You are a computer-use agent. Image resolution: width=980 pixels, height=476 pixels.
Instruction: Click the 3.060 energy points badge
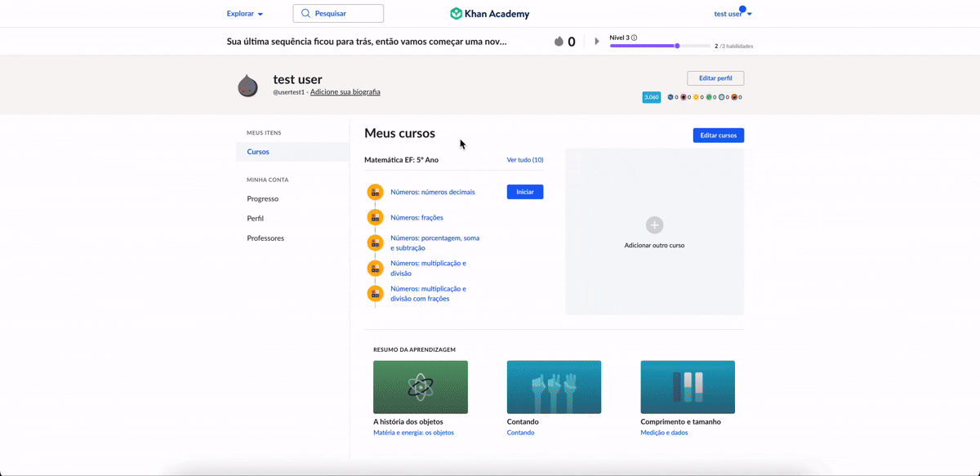(652, 97)
